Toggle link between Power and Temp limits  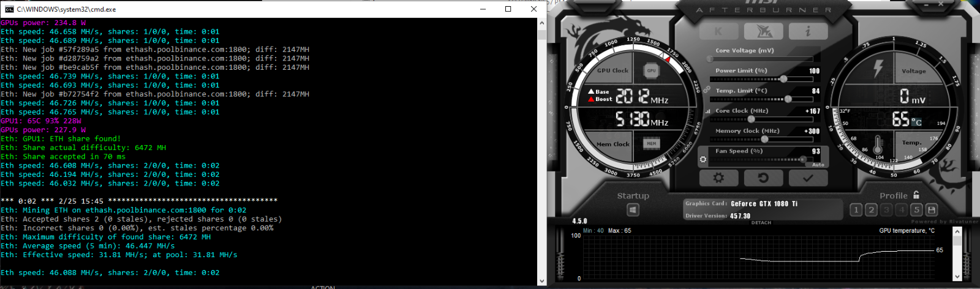(x=707, y=89)
